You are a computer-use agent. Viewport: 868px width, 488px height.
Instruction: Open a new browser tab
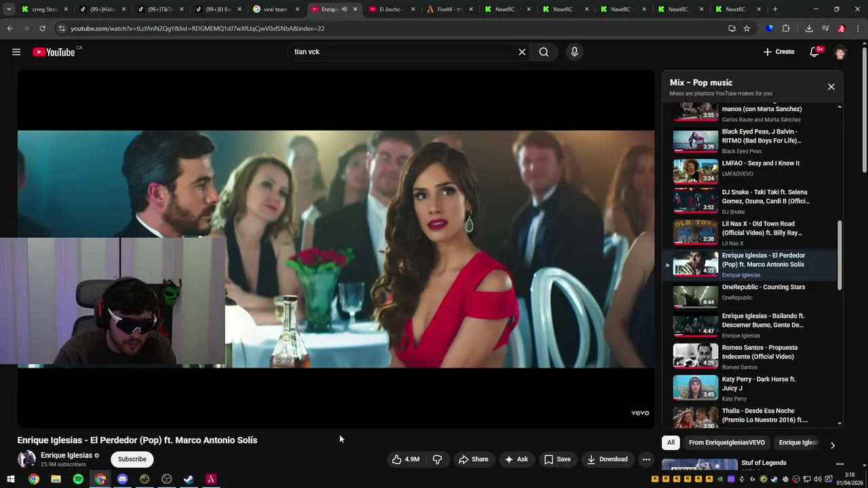[x=775, y=9]
